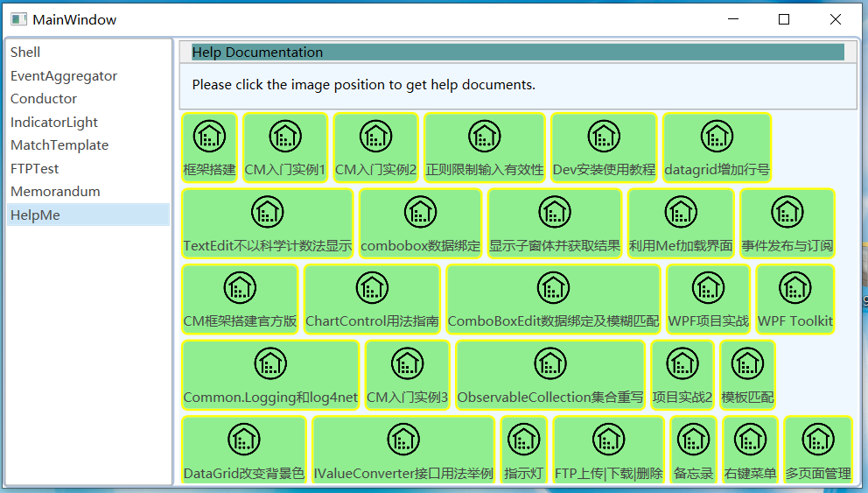Click the MainWindow app icon in title bar
The width and height of the screenshot is (868, 493).
tap(19, 19)
